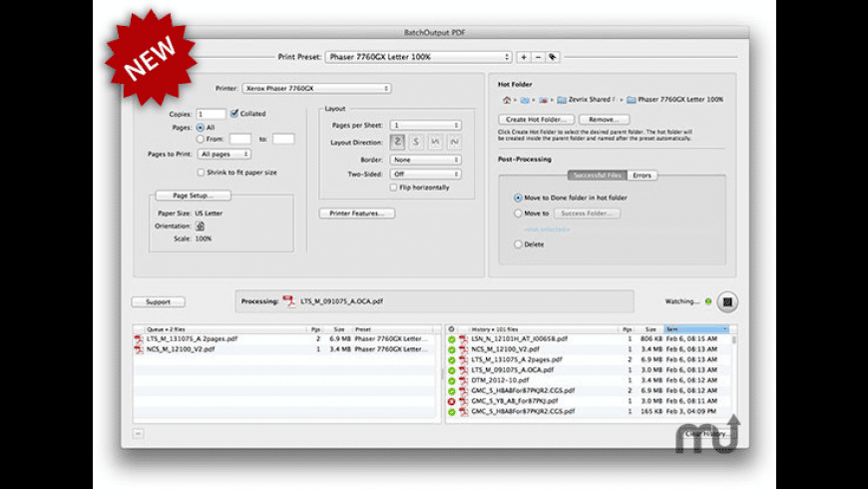Screen dimensions: 868x489
Task: Click the tag icon beside Print Preset
Action: pos(552,57)
